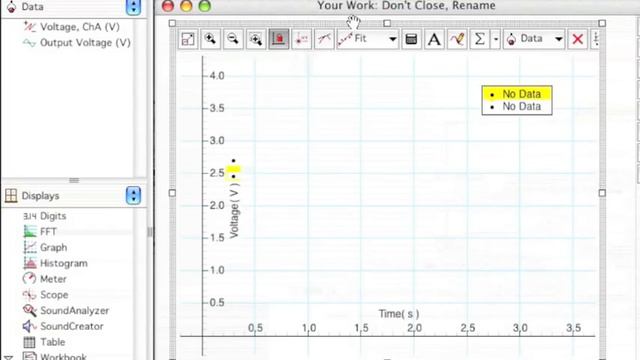640x360 pixels.
Task: Open the statistics options small arrow
Action: point(496,39)
